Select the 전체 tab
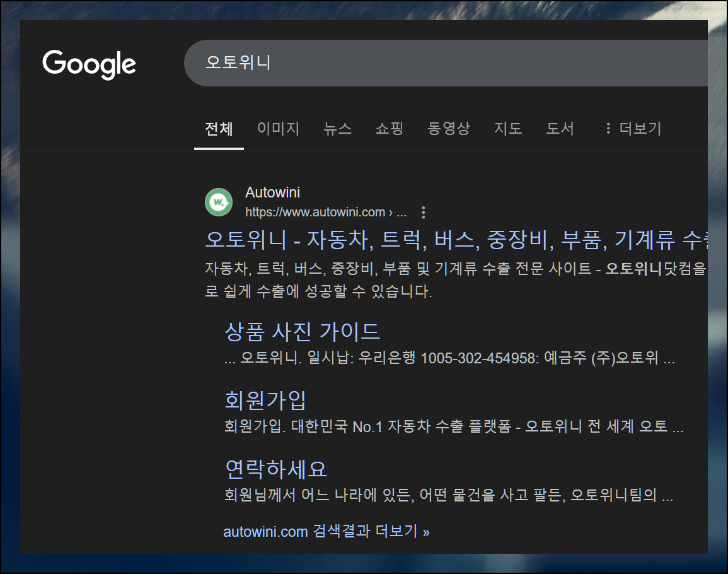This screenshot has width=728, height=574. [219, 129]
